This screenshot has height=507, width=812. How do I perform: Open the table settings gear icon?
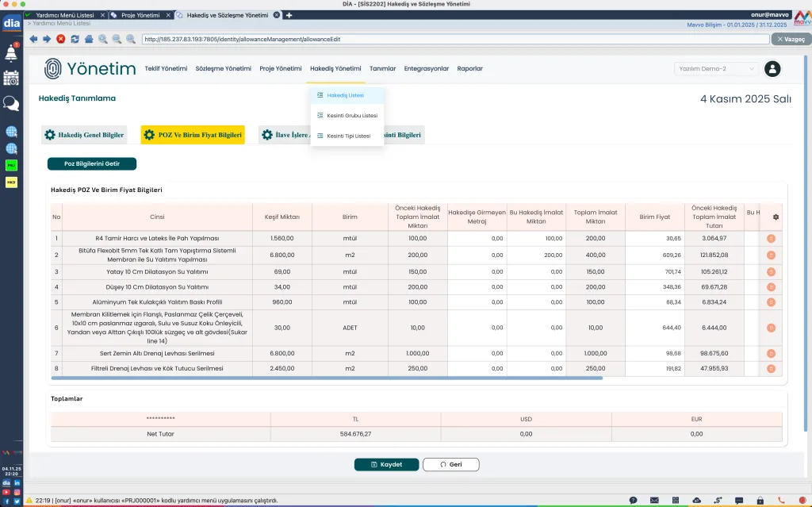tap(776, 217)
